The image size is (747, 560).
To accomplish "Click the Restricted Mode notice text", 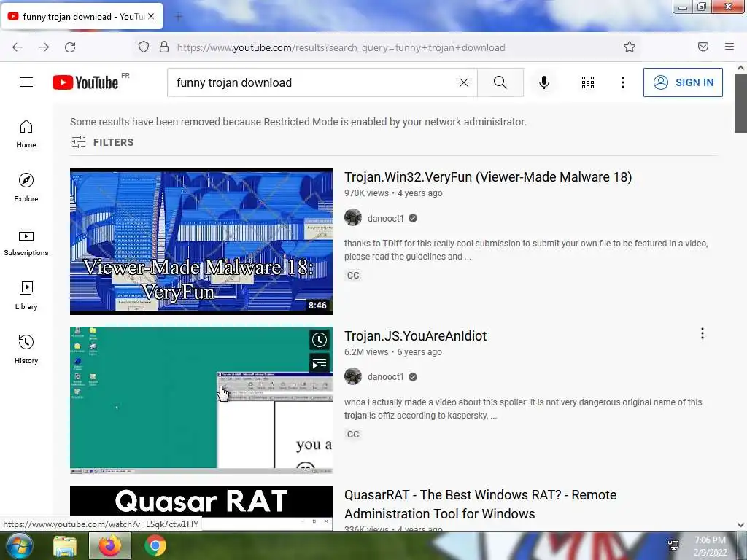I will [x=298, y=122].
